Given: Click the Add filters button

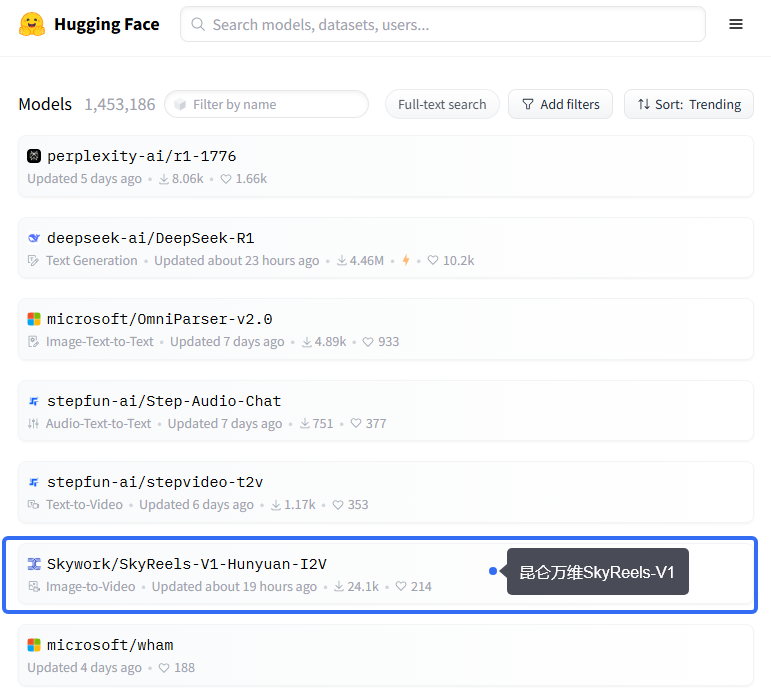Looking at the screenshot, I should pos(561,104).
